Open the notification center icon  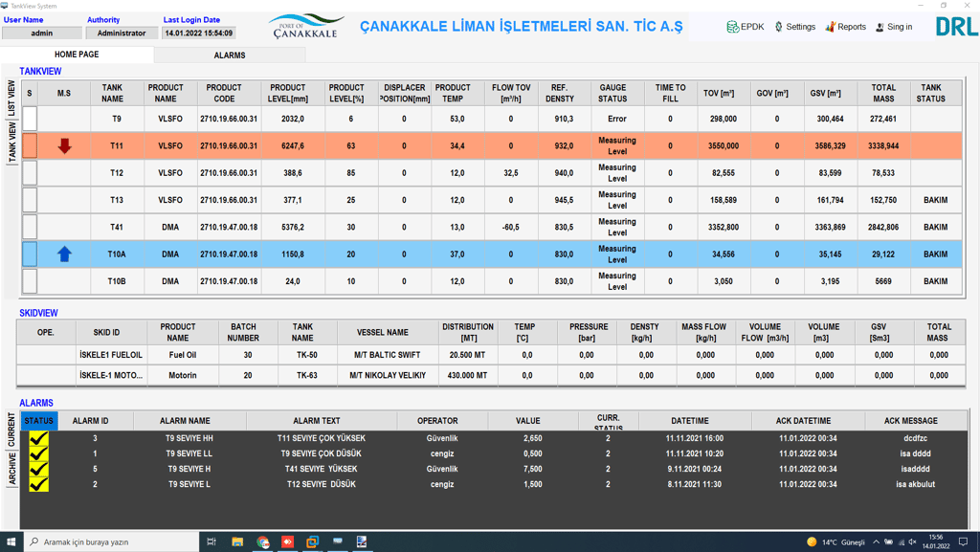click(x=963, y=541)
